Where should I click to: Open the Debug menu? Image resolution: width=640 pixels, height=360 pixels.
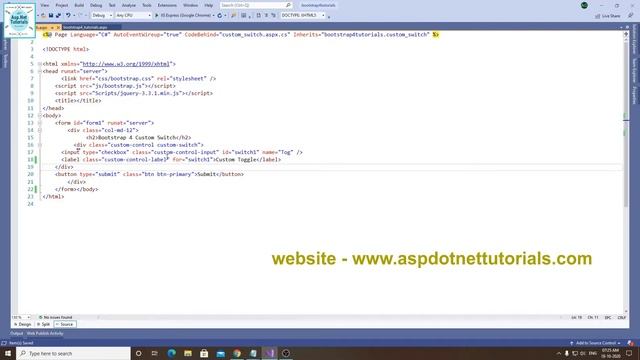(96, 5)
